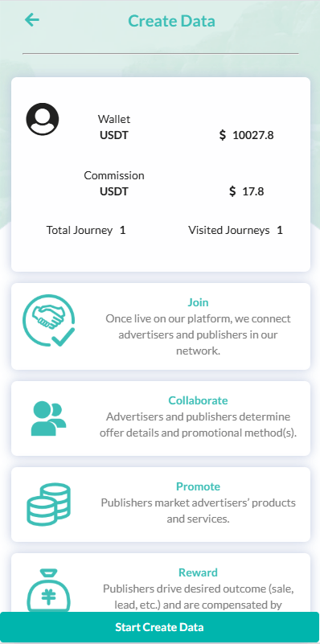Click the commission amount $ 17.8
320x644 pixels.
[x=247, y=191]
